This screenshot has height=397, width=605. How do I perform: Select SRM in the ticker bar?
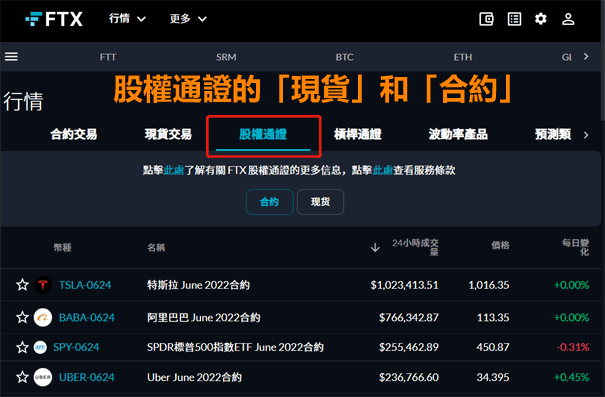click(226, 57)
